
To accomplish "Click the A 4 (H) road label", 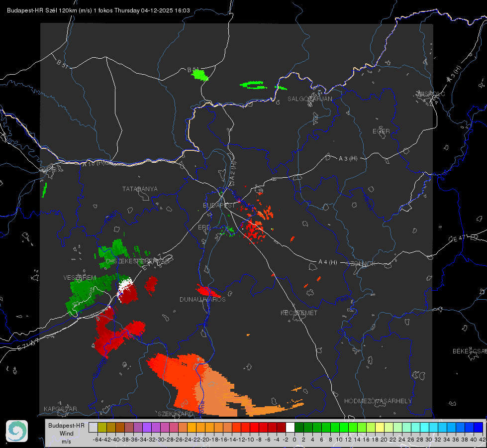I will pyautogui.click(x=328, y=262).
